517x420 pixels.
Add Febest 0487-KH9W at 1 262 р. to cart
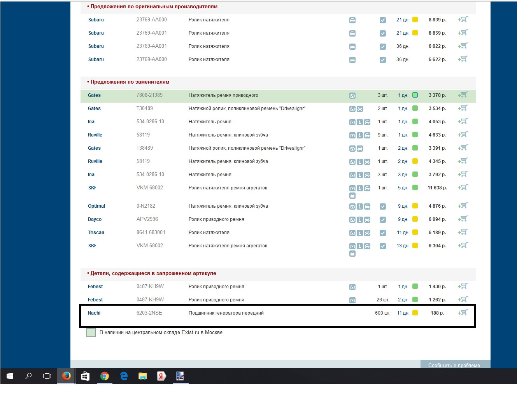click(463, 299)
